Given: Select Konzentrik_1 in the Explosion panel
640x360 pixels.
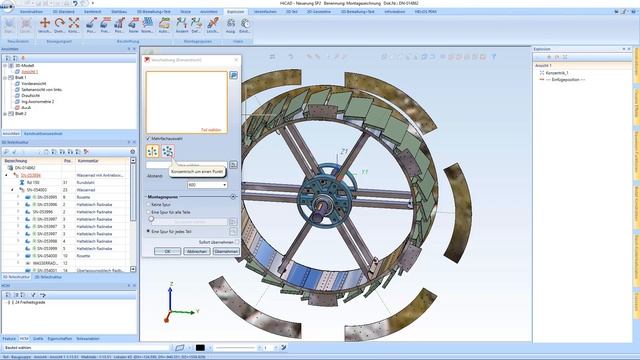Looking at the screenshot, I should coord(557,73).
